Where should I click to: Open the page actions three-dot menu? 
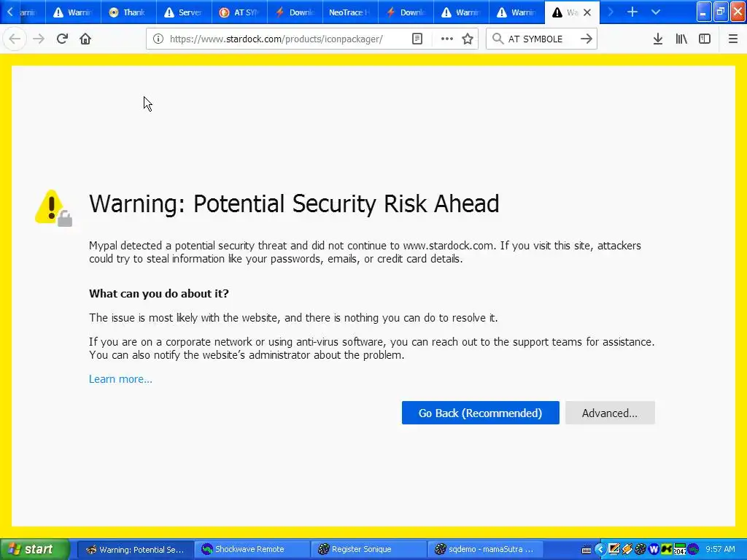pos(447,39)
